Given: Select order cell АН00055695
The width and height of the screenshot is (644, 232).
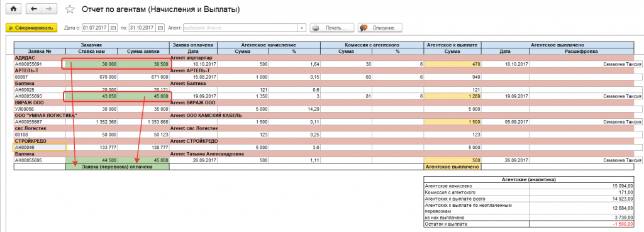Looking at the screenshot, I should pyautogui.click(x=40, y=160).
